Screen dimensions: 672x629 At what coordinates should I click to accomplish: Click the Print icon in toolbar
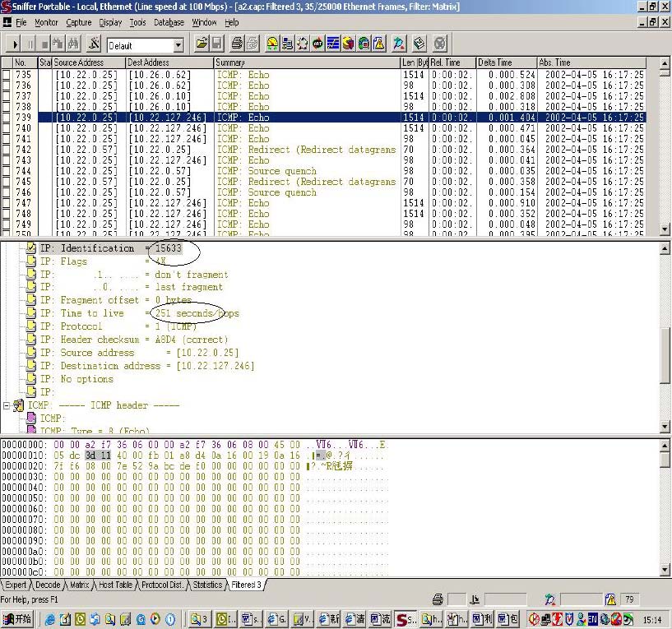pyautogui.click(x=237, y=44)
